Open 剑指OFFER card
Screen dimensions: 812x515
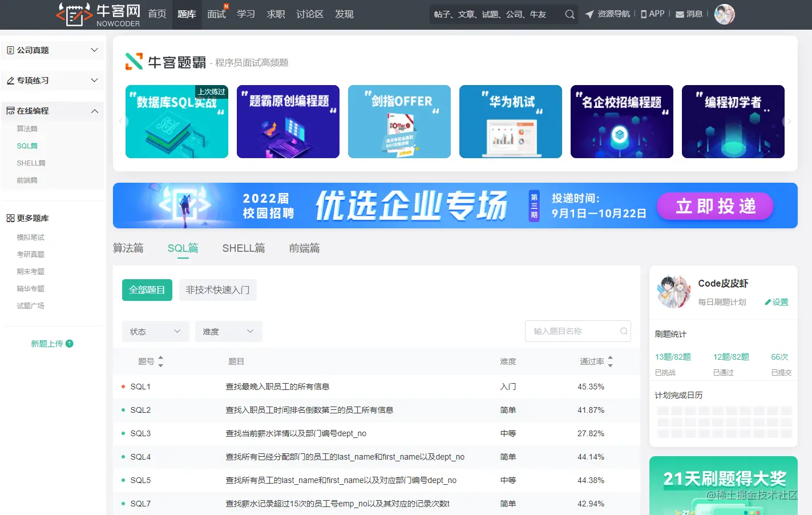(399, 122)
